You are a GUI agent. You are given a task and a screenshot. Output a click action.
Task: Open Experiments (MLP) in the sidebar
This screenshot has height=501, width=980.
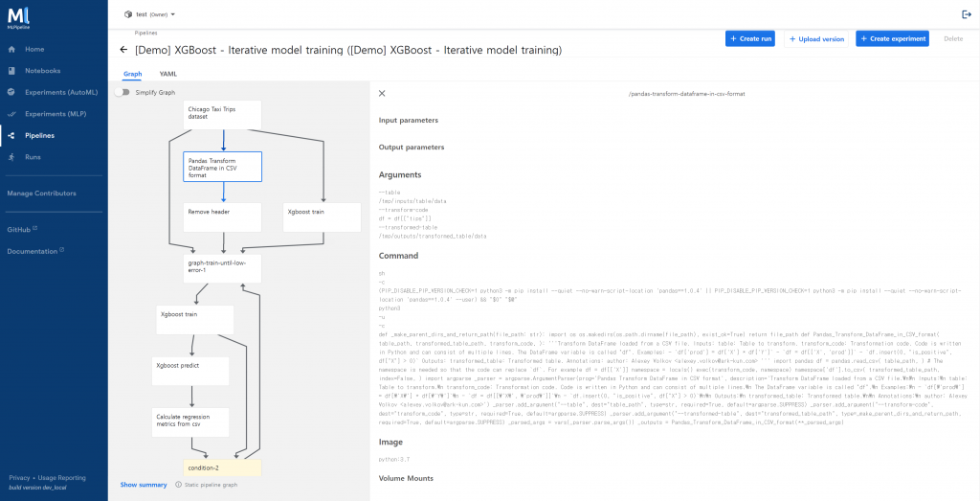tap(54, 114)
